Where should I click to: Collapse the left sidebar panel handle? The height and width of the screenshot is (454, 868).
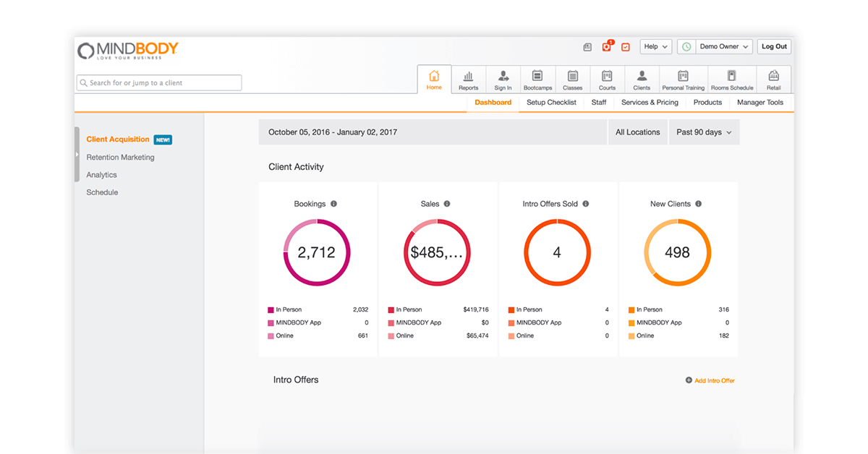77,155
